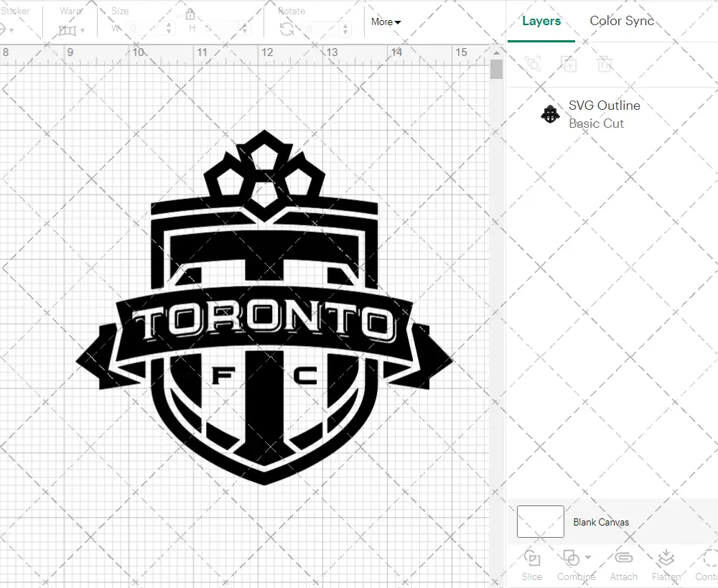Delete the layer using trash icon
The height and width of the screenshot is (588, 718).
pyautogui.click(x=605, y=65)
